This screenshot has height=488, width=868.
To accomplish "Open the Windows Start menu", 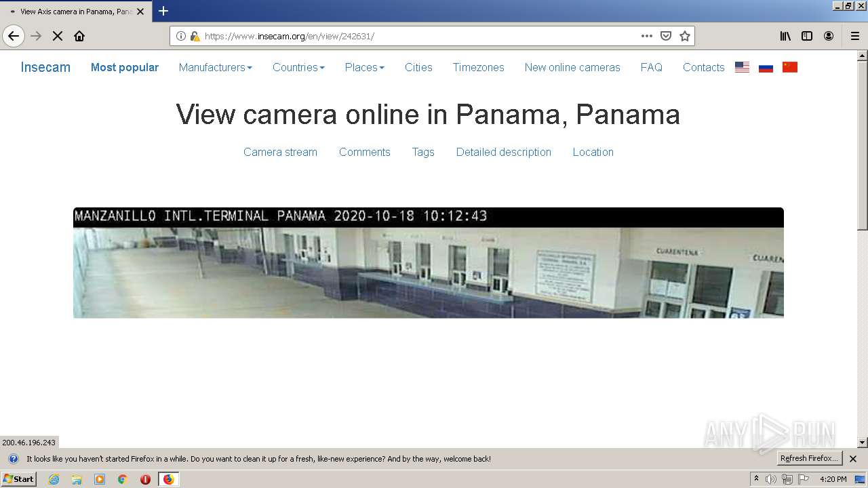I will click(18, 479).
